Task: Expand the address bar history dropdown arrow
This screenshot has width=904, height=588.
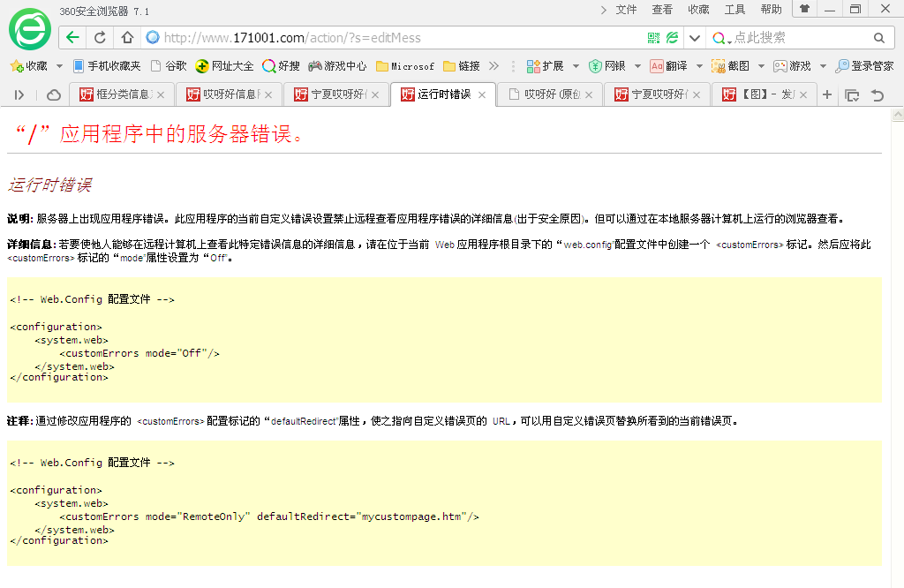Action: (x=695, y=38)
